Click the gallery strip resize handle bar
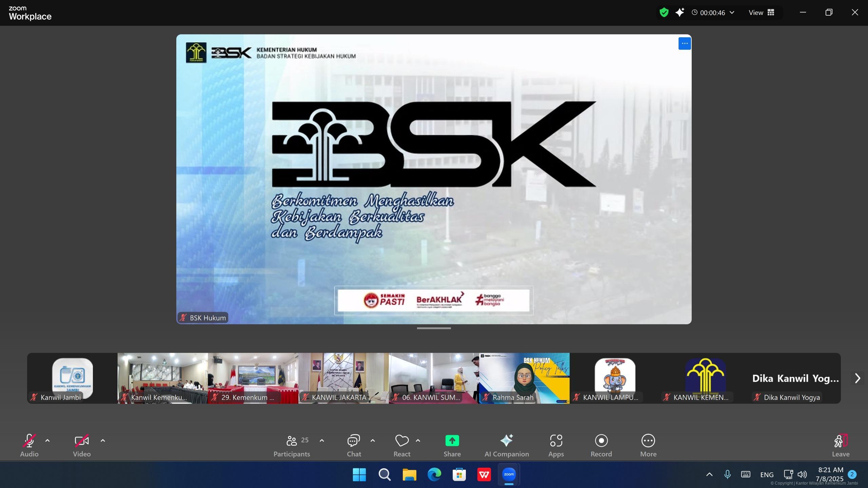 [x=434, y=328]
